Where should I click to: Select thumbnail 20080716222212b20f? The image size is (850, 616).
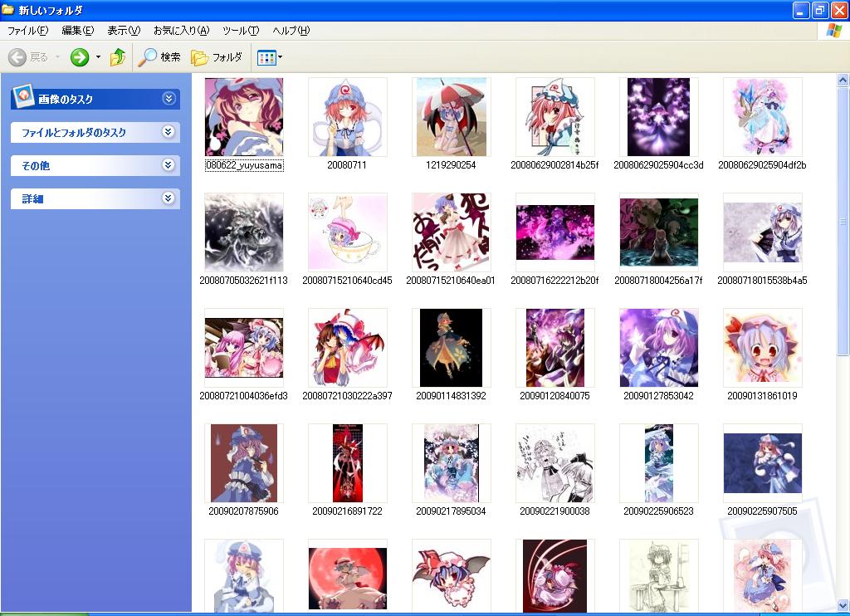click(x=555, y=232)
